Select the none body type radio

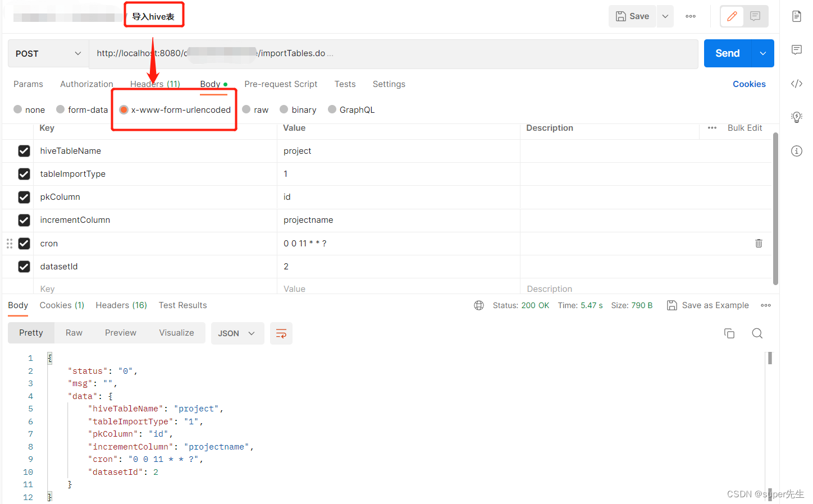pos(18,109)
